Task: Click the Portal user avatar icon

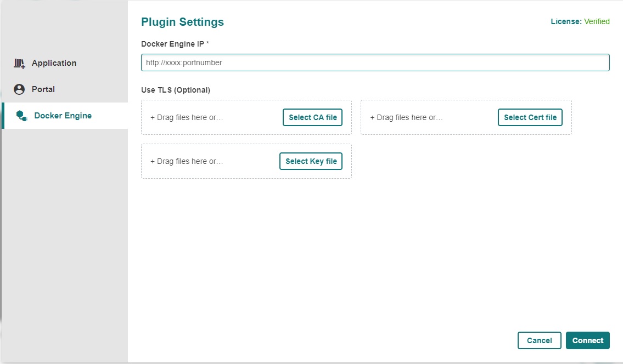Action: click(x=20, y=89)
